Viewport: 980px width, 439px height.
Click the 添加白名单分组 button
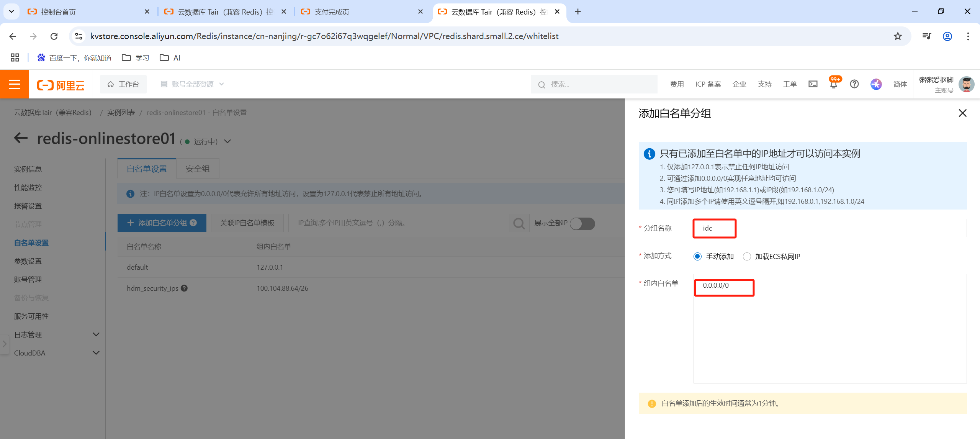[x=162, y=223]
